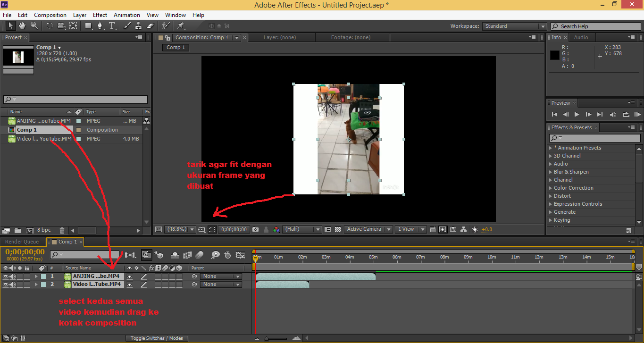Click the Take Snapshot camera icon
This screenshot has height=343, width=644.
click(x=255, y=229)
